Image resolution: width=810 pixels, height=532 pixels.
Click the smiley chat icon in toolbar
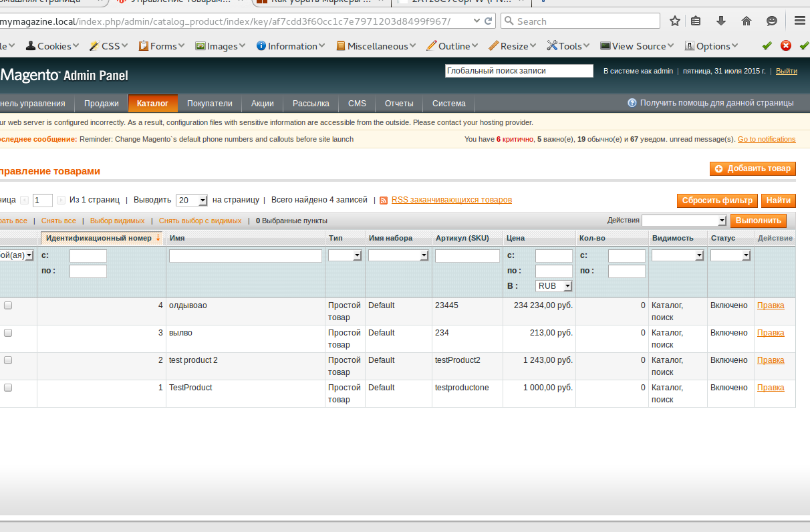coord(772,21)
